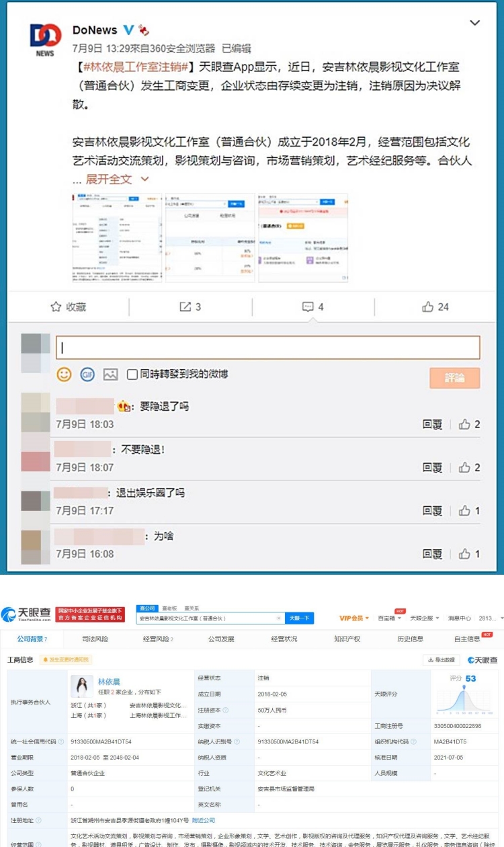The image size is (504, 847).
Task: Reply to comment 为啥
Action: [433, 554]
